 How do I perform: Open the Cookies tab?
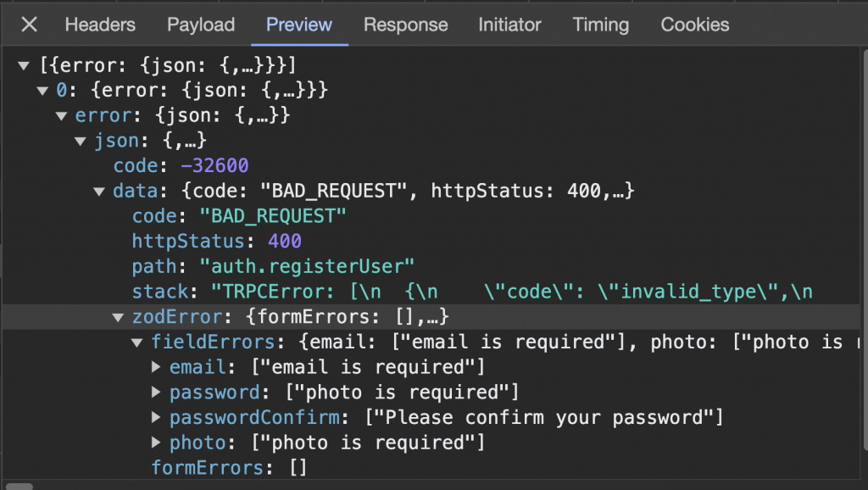click(695, 25)
